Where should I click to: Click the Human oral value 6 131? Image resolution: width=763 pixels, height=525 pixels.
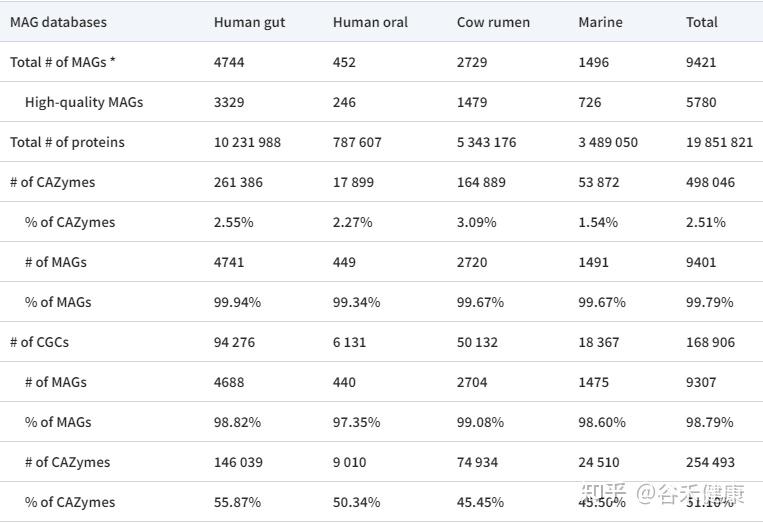tap(349, 342)
